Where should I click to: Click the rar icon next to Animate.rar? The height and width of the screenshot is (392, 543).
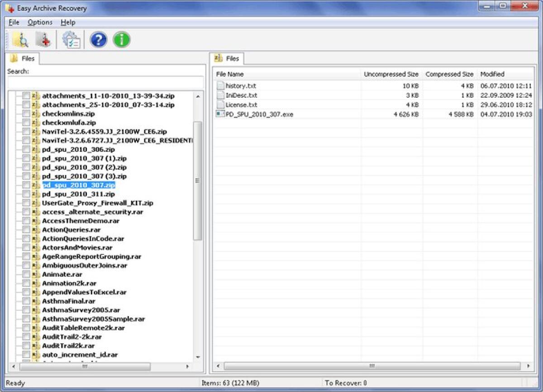(34, 274)
